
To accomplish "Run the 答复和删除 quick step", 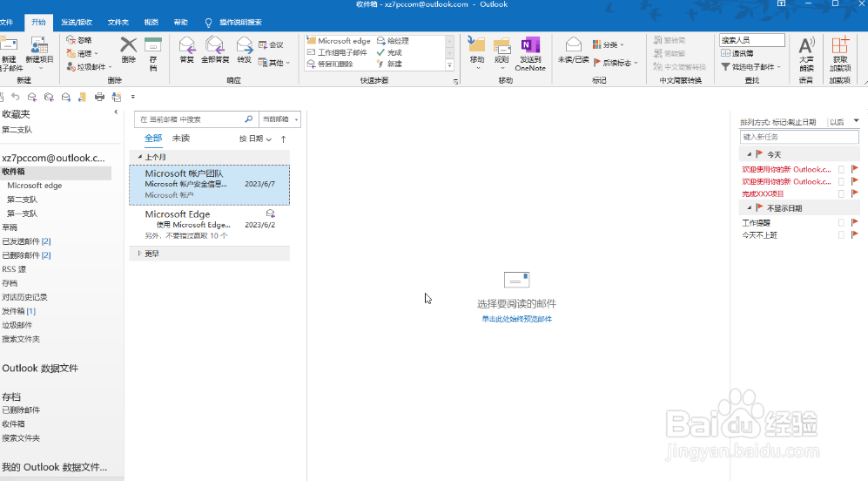I will [x=330, y=64].
